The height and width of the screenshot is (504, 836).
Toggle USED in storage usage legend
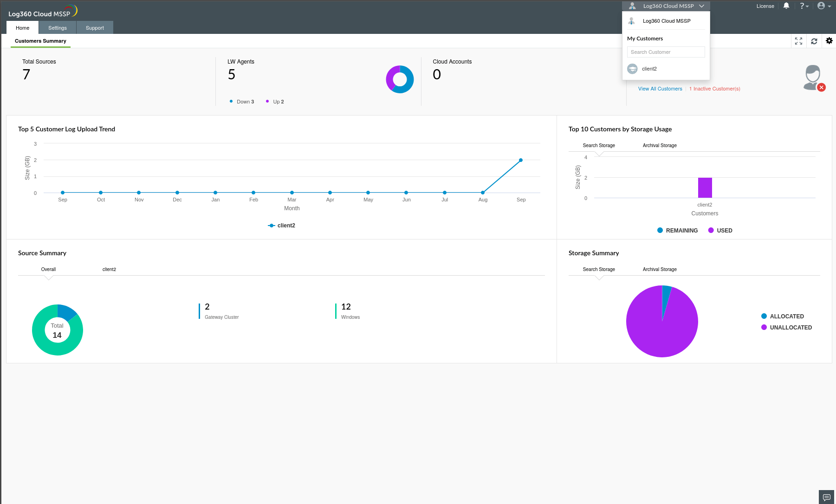[720, 230]
